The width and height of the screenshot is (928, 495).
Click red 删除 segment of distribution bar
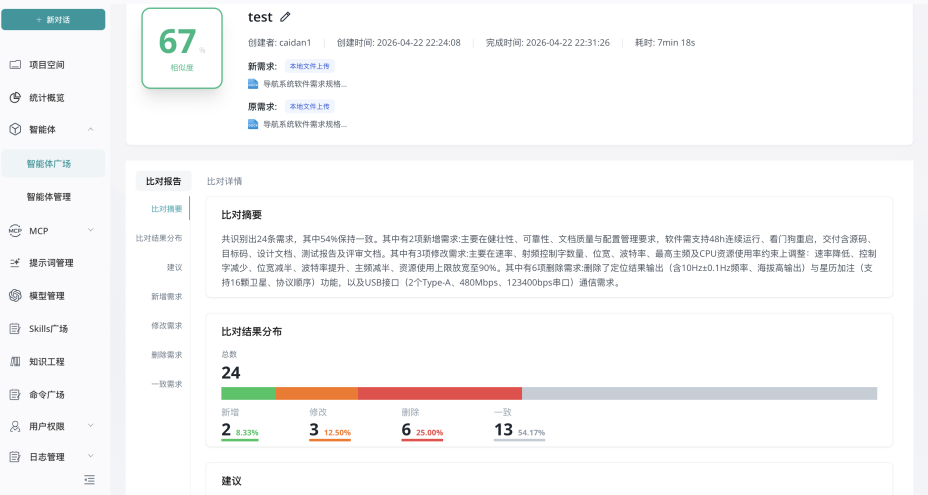pos(440,394)
